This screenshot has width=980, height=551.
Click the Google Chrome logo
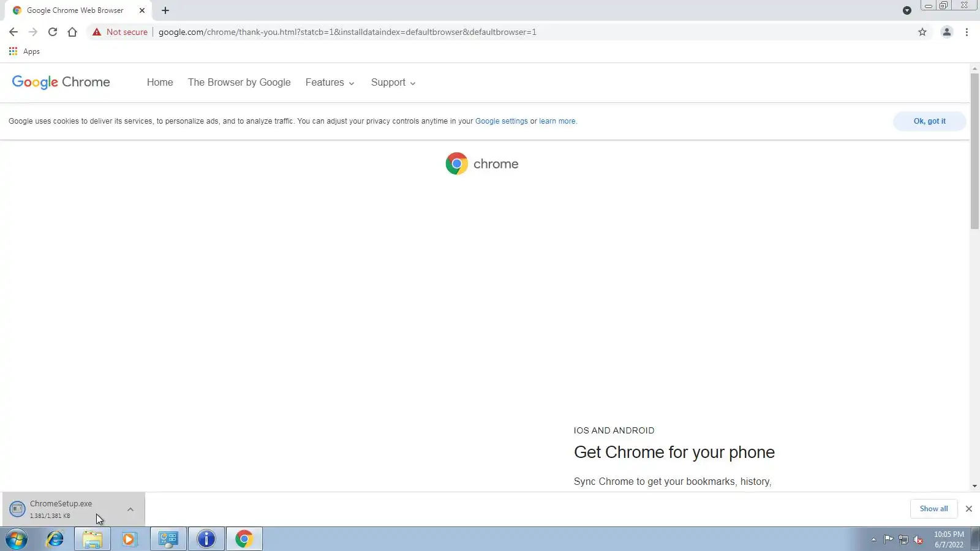[x=61, y=82]
